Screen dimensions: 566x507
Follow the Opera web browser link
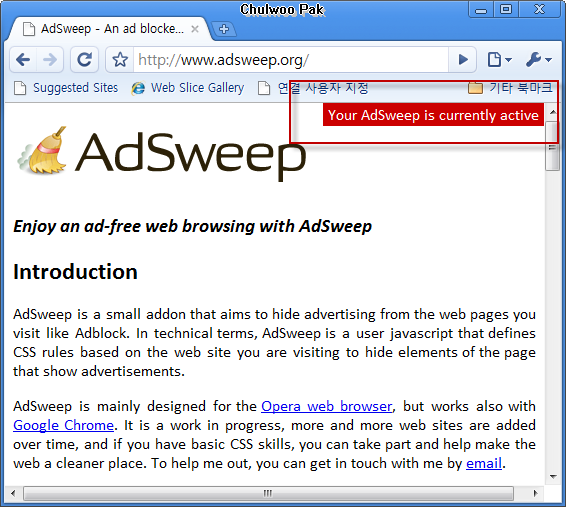[327, 406]
